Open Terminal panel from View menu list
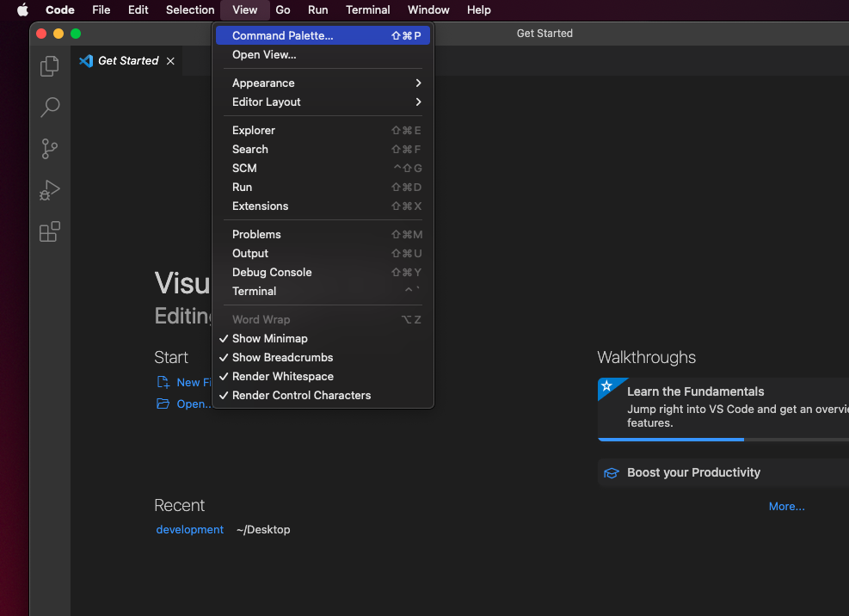Image resolution: width=849 pixels, height=616 pixels. [x=323, y=292]
